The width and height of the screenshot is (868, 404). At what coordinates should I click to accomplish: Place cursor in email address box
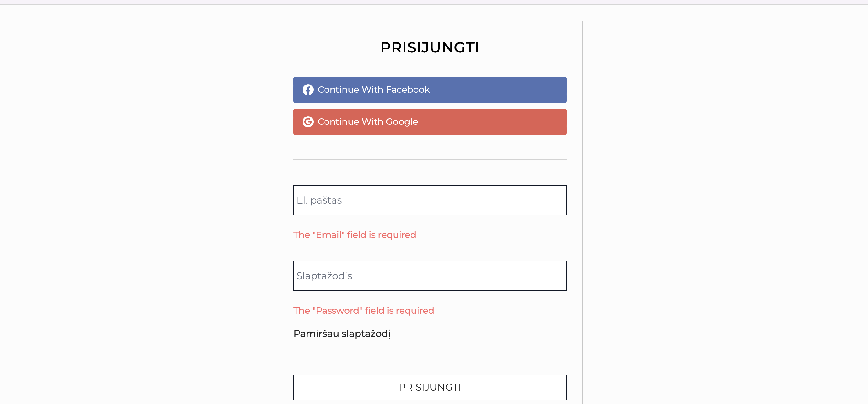pos(430,200)
